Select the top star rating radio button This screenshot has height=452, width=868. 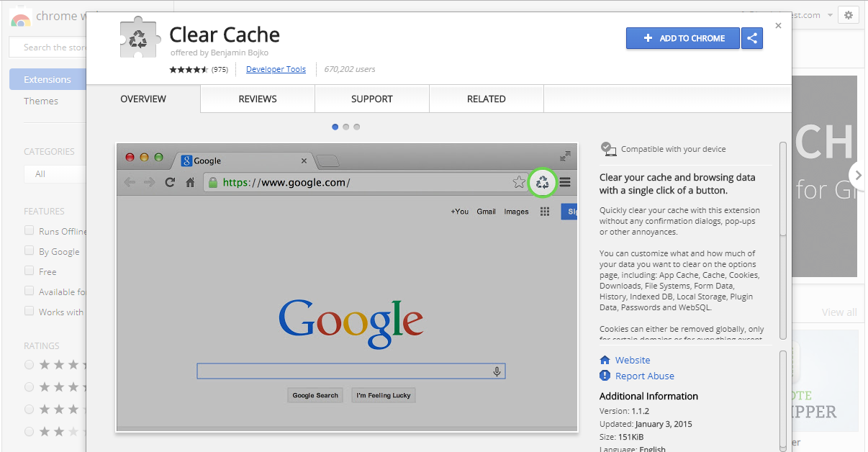point(30,365)
